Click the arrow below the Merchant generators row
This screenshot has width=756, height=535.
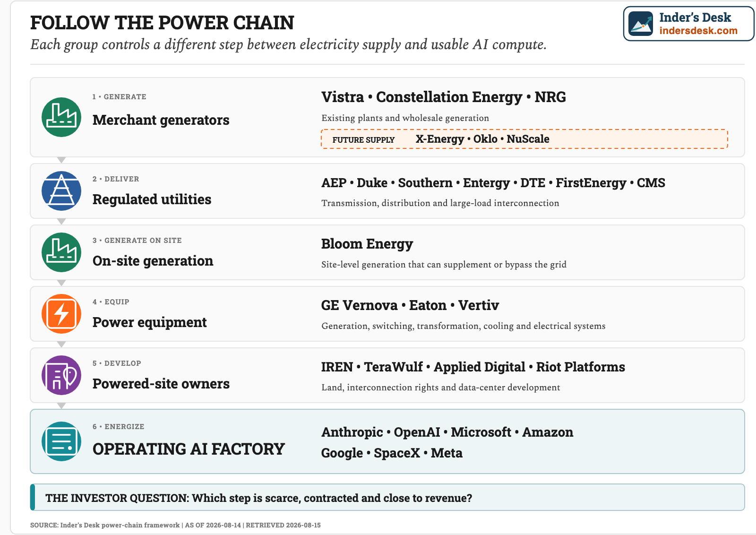pyautogui.click(x=61, y=160)
